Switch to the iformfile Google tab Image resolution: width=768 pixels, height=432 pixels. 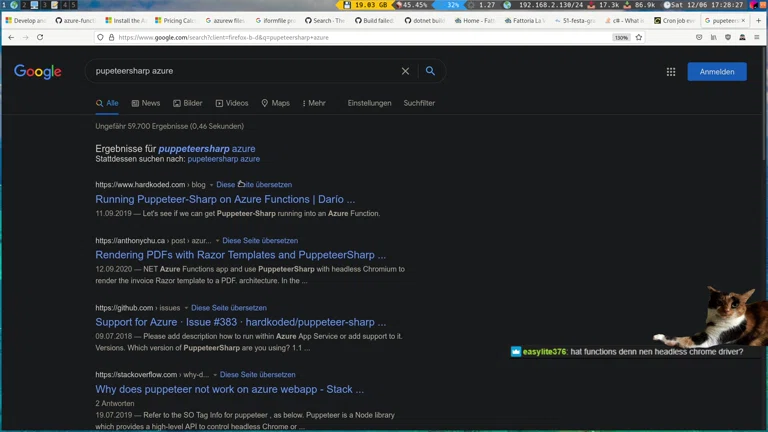275,21
